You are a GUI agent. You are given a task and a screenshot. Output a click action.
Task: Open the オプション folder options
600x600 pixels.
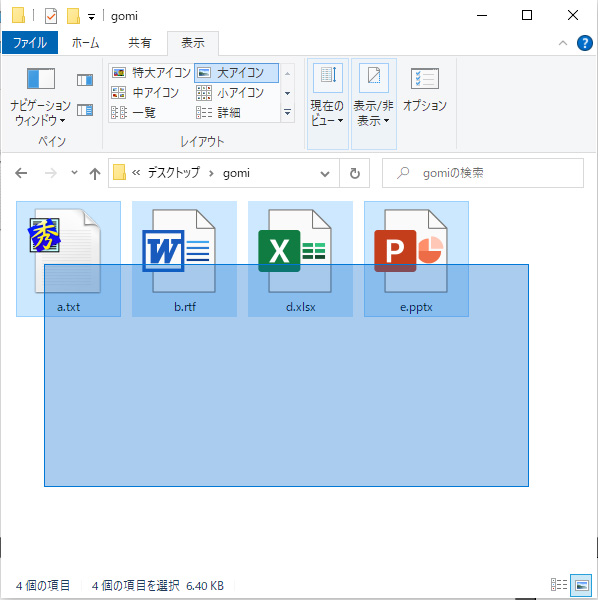click(x=424, y=91)
